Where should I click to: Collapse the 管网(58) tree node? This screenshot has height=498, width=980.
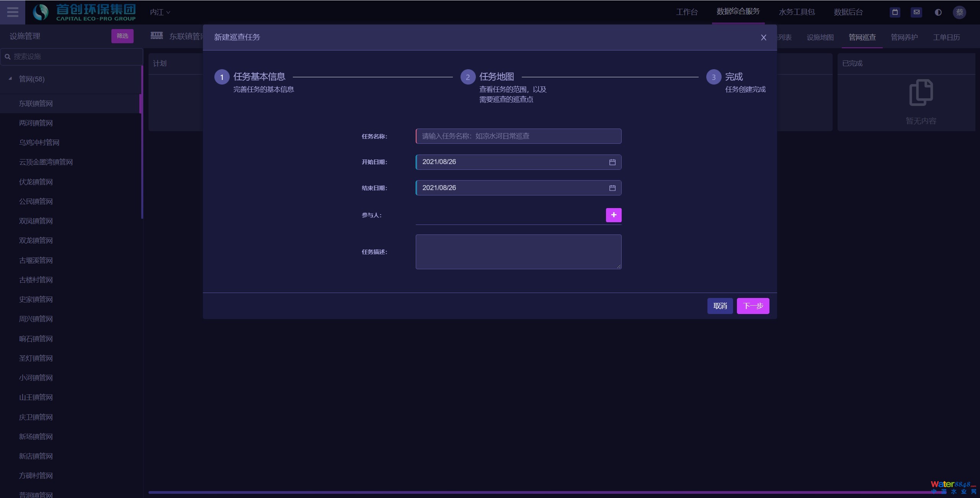tap(10, 78)
